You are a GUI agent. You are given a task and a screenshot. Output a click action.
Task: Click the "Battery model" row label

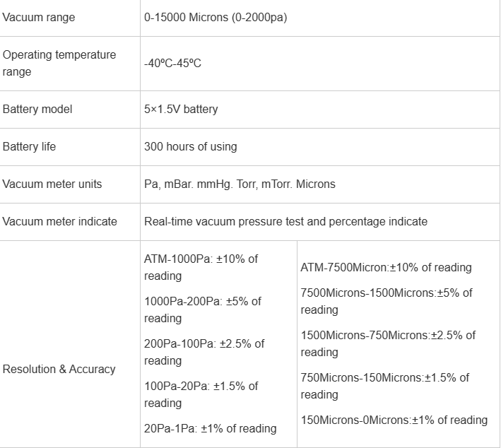[x=37, y=109]
